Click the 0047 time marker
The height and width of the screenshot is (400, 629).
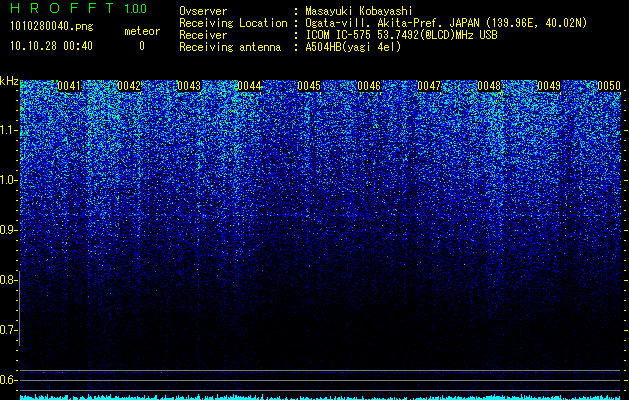pos(429,86)
